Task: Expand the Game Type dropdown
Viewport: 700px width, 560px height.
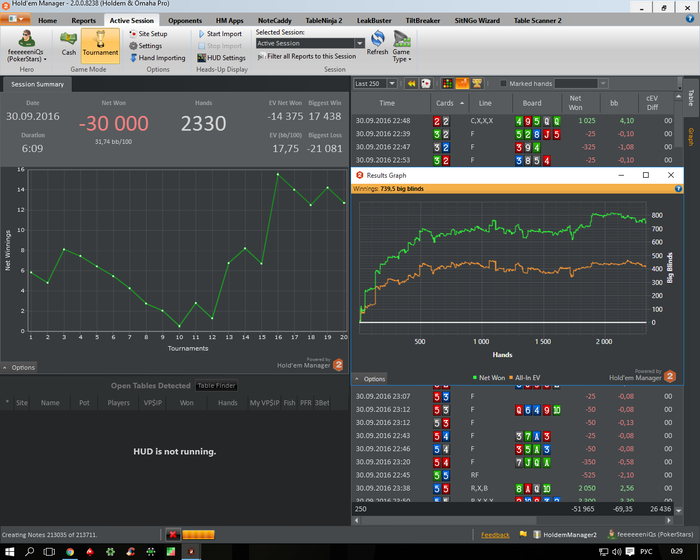Action: 402,45
